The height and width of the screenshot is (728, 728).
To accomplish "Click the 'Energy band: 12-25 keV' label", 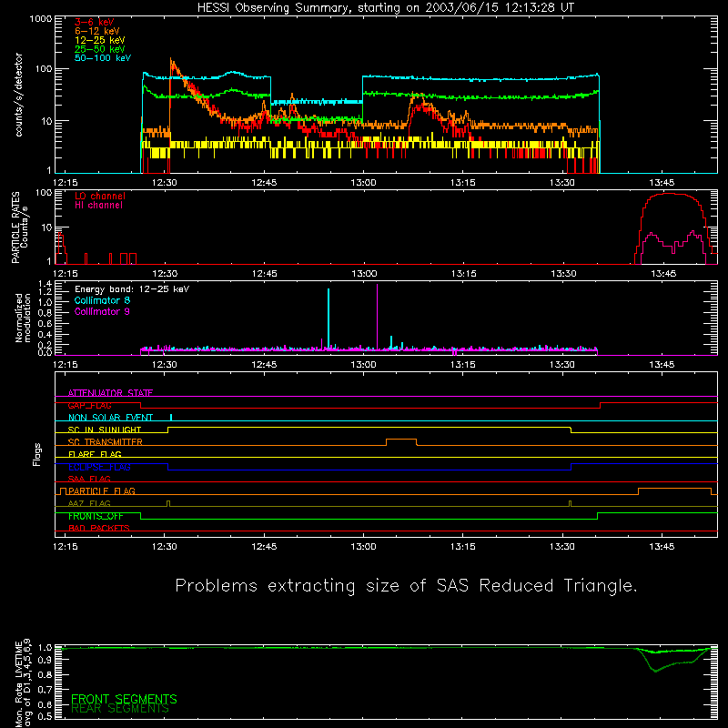I will [132, 289].
